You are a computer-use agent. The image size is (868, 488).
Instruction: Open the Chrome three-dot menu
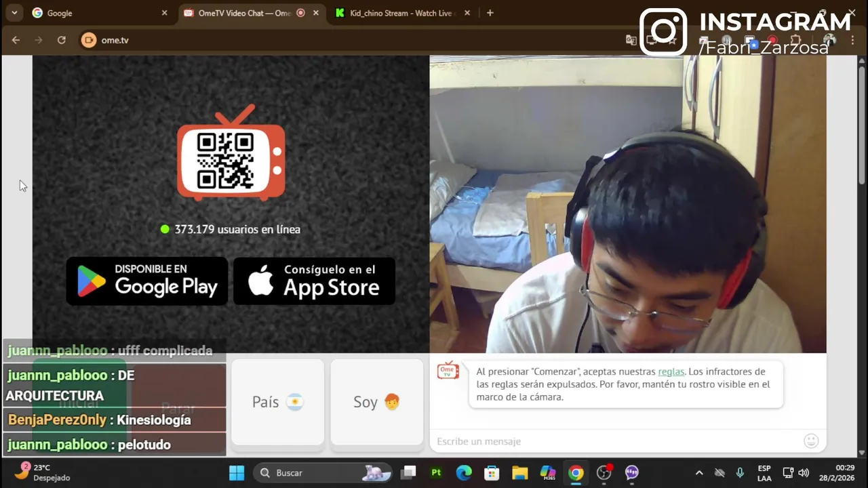tap(852, 40)
